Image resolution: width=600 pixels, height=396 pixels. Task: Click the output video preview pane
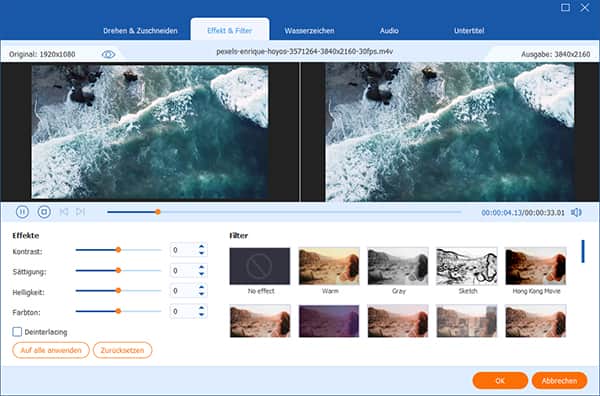pyautogui.click(x=450, y=132)
